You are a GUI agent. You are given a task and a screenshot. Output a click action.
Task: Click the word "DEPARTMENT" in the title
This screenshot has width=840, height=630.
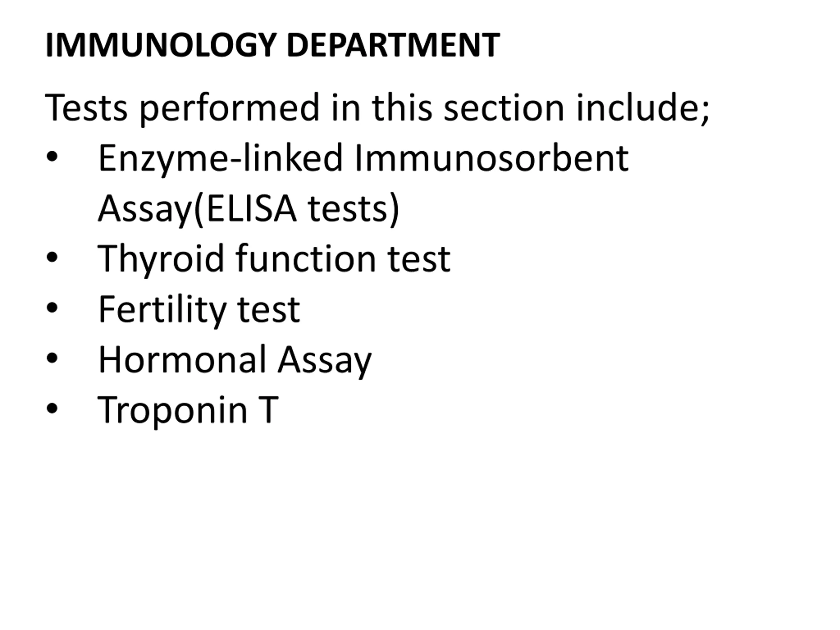[x=393, y=45]
